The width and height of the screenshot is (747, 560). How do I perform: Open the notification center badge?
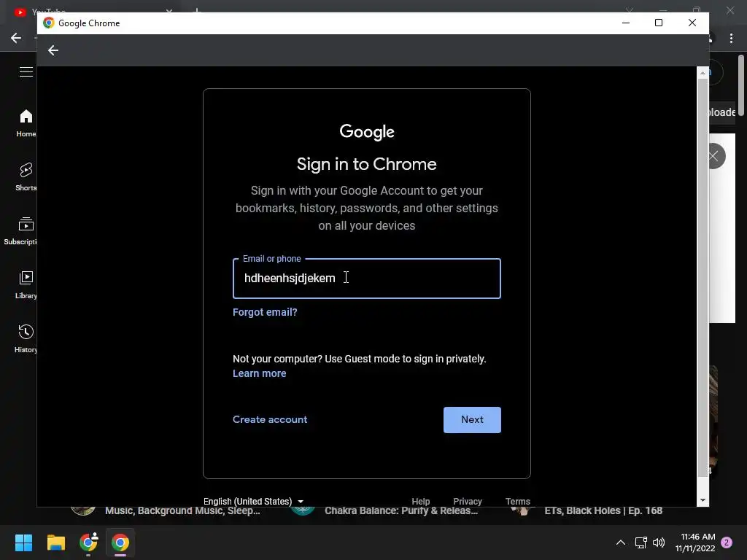click(x=727, y=542)
